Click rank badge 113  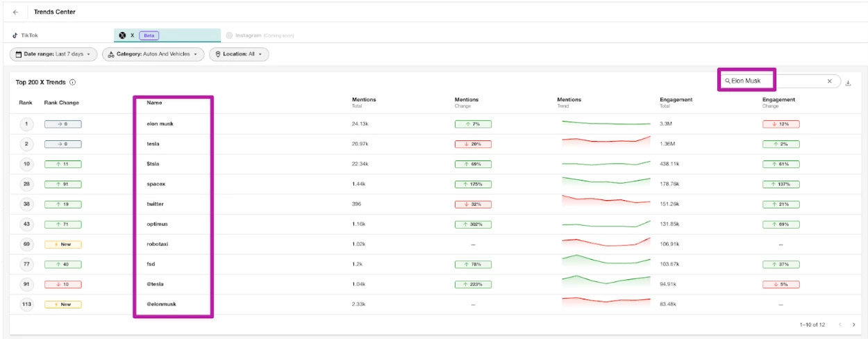[x=26, y=304]
